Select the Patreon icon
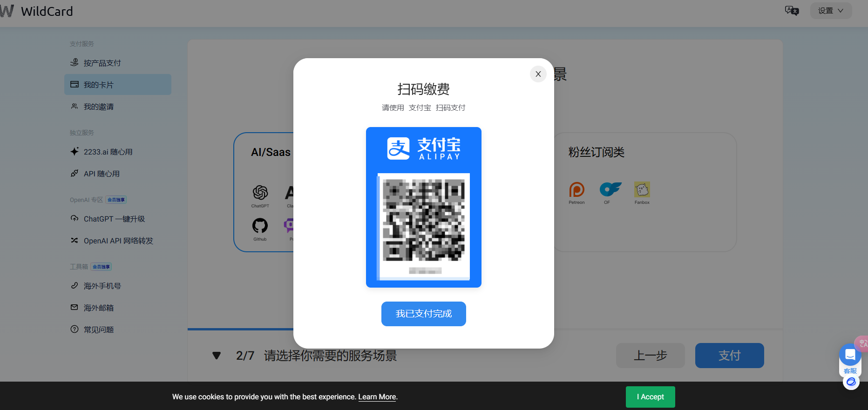This screenshot has height=410, width=868. [x=576, y=189]
